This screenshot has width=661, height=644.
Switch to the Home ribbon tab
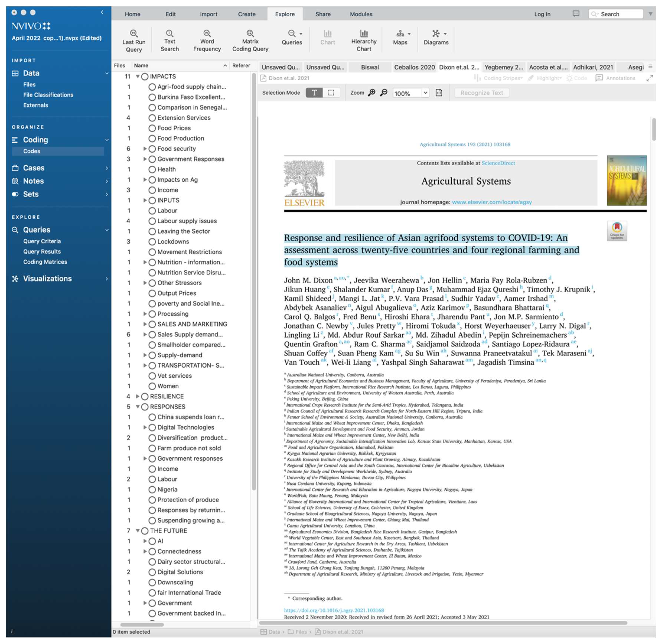(x=132, y=14)
